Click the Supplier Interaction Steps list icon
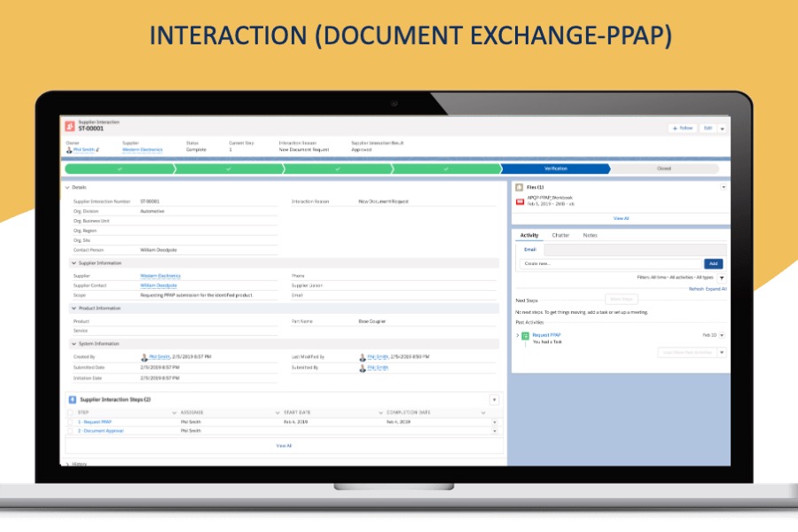798x532 pixels. 73,400
